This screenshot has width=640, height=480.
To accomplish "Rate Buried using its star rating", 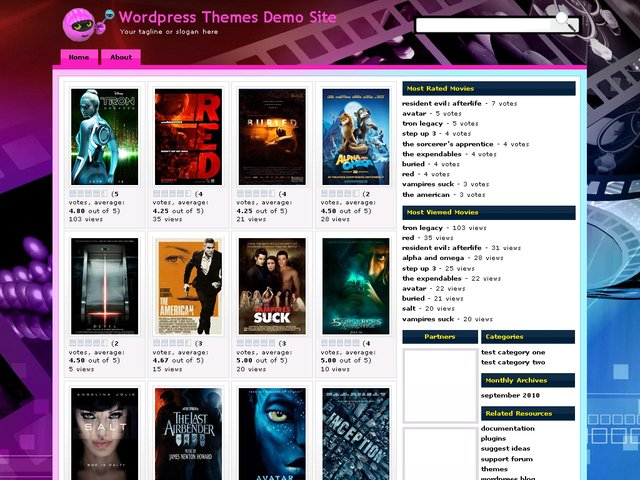I will coord(256,193).
